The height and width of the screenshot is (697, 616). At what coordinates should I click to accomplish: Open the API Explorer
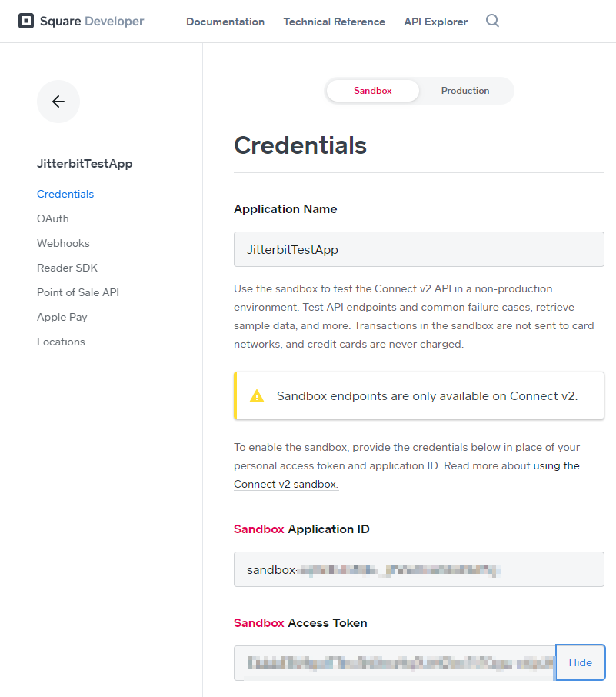435,22
